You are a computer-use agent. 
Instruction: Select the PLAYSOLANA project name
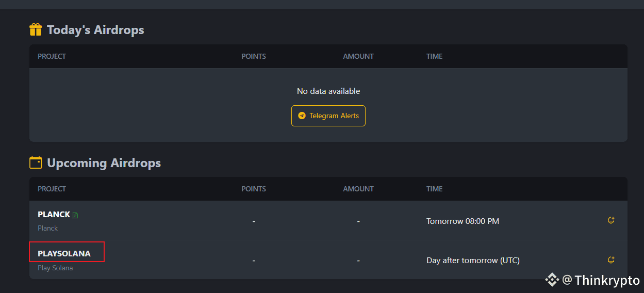point(64,254)
